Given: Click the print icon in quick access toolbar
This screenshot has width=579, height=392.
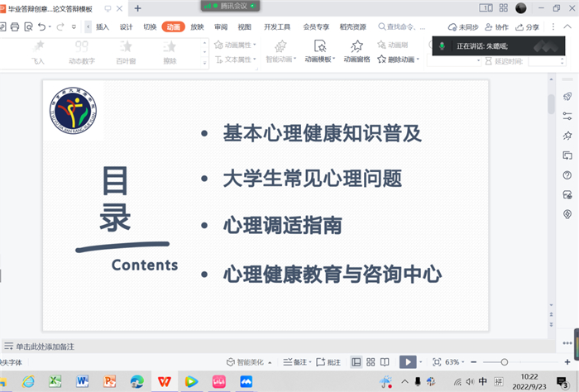Looking at the screenshot, I should 15,27.
